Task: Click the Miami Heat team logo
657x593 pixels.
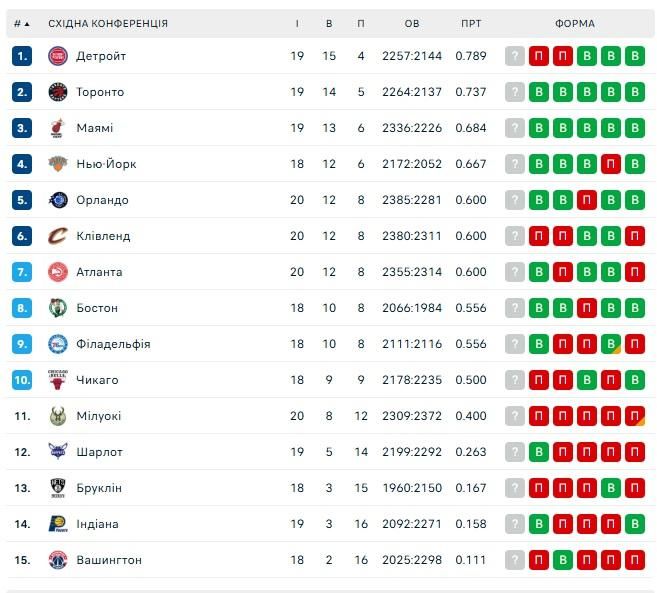Action: pyautogui.click(x=57, y=128)
